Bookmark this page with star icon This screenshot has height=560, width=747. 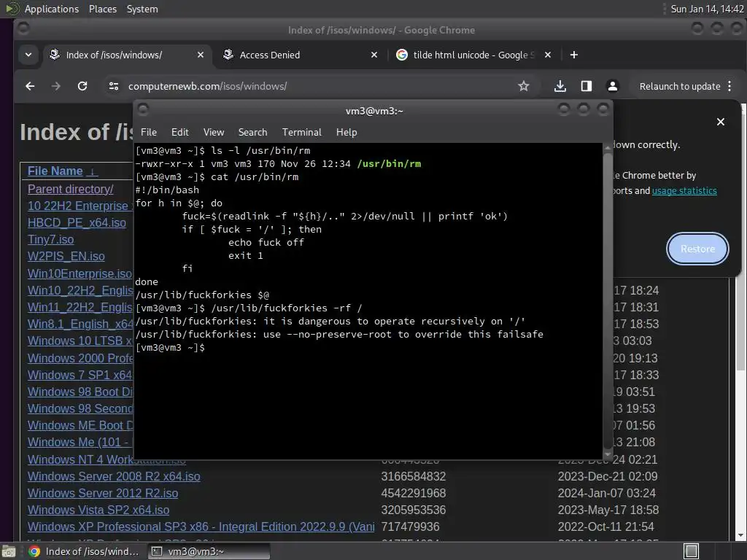tap(524, 86)
